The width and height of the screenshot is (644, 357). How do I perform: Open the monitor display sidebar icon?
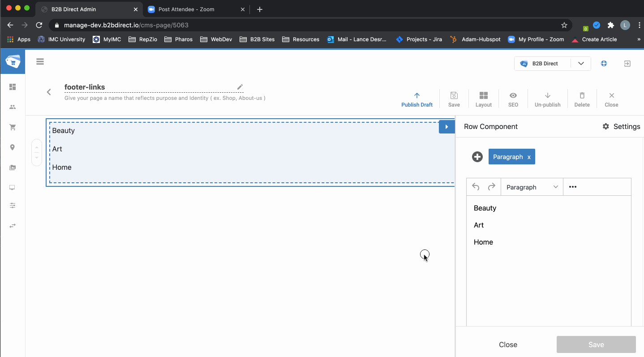13,188
